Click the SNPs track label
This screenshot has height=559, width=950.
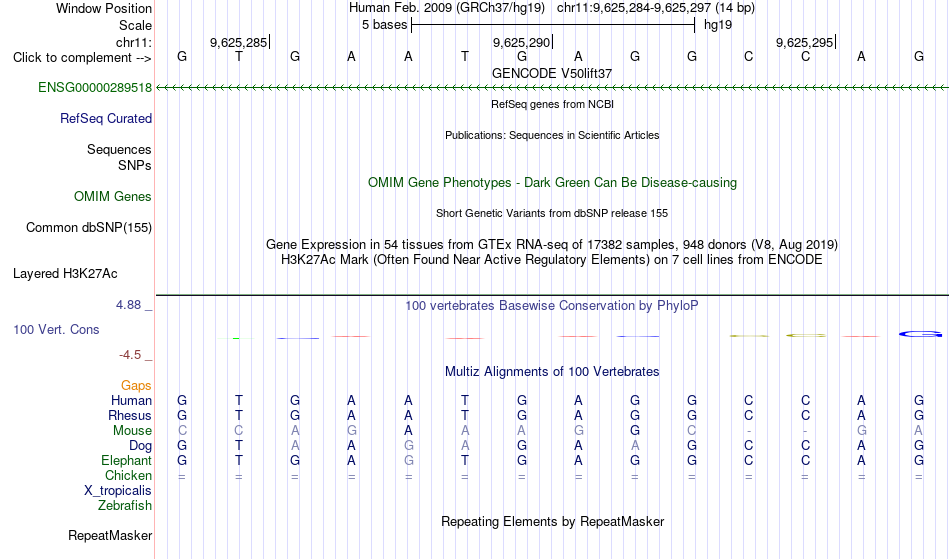(x=135, y=165)
